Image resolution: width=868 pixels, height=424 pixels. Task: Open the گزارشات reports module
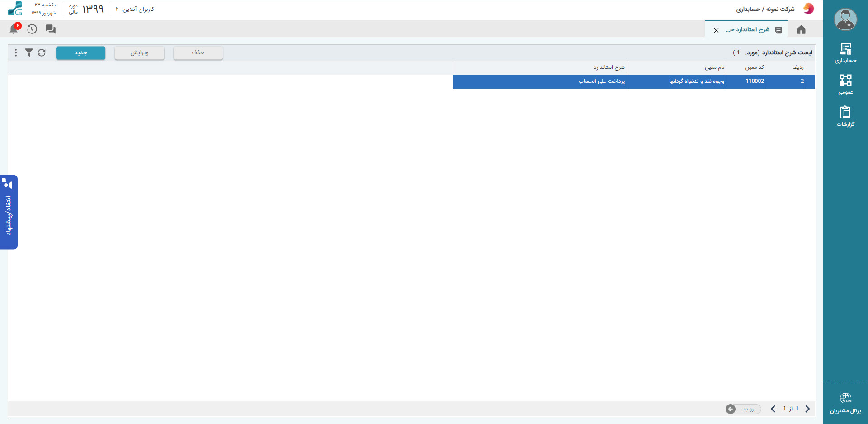coord(845,116)
